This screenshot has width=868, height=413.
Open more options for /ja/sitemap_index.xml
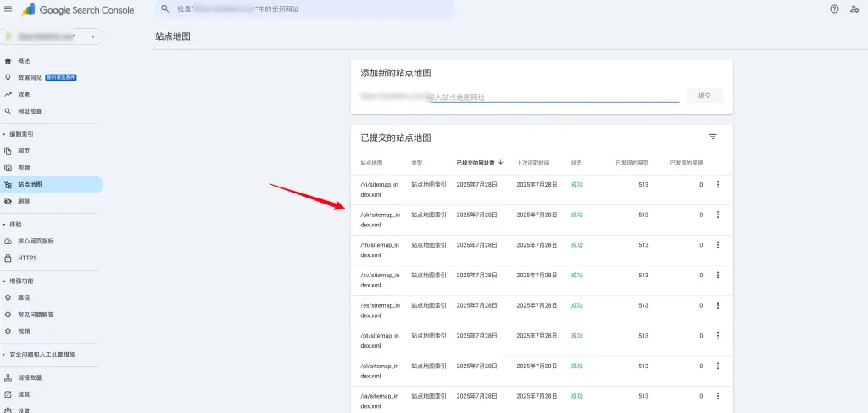tap(718, 396)
